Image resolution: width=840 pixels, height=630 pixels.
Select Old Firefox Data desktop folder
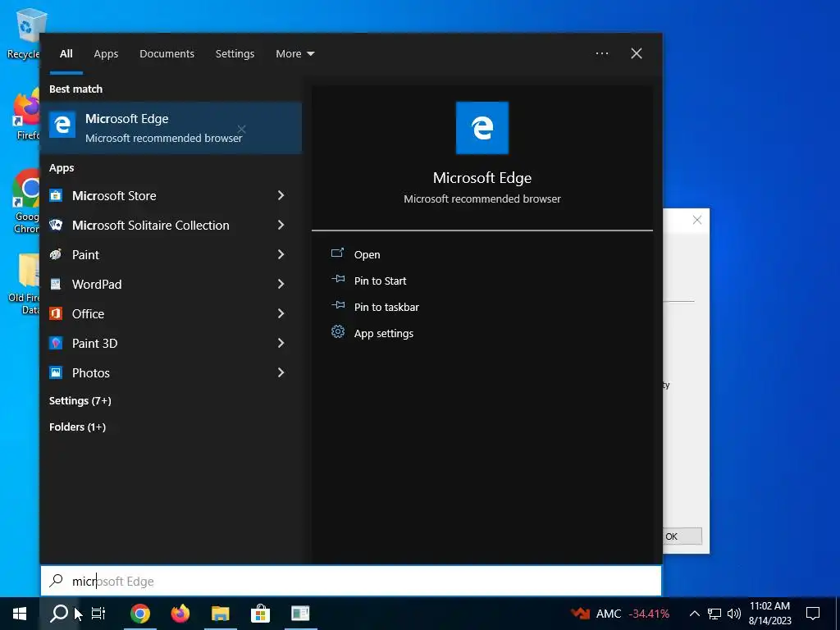[x=24, y=284]
